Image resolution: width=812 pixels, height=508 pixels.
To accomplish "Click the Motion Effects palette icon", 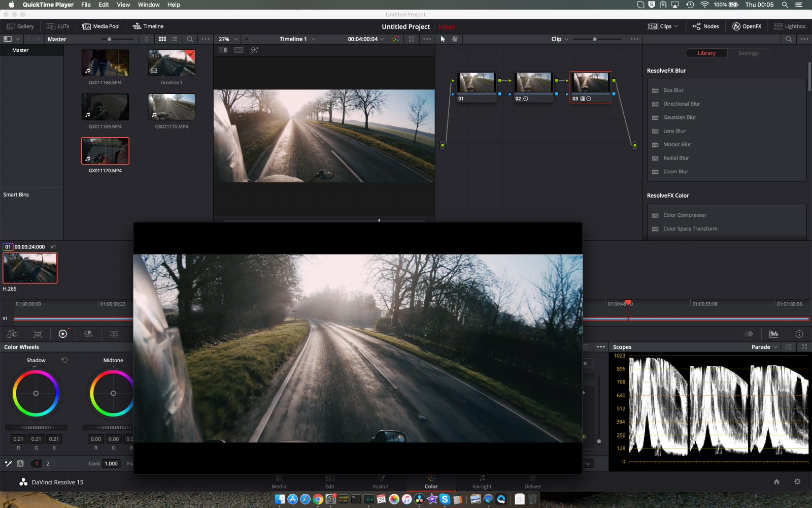I will click(114, 334).
